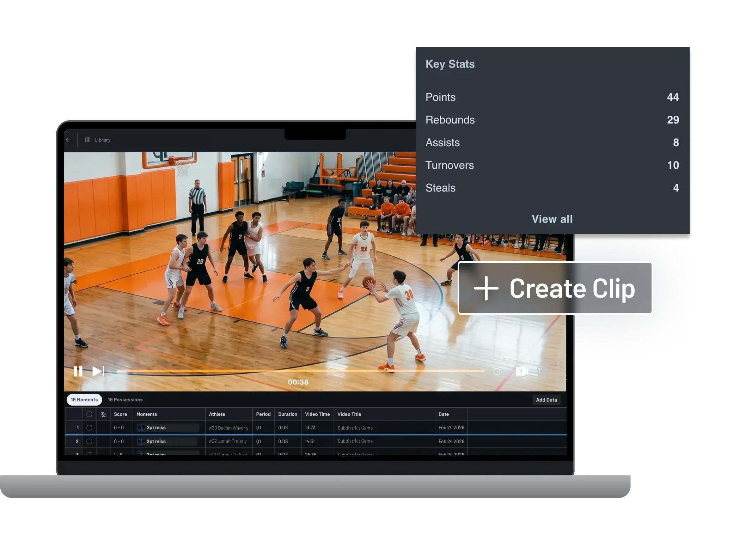Click athlete #30 Declan Waverly
Image resolution: width=739 pixels, height=560 pixels.
click(229, 428)
